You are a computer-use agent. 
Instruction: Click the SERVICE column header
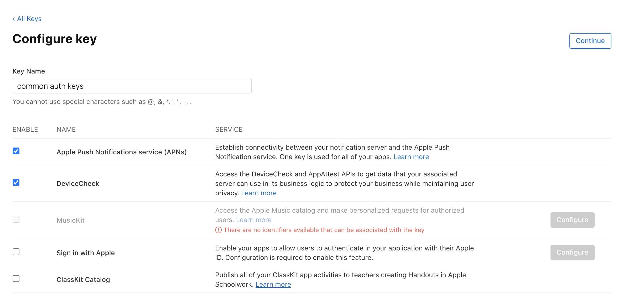229,129
